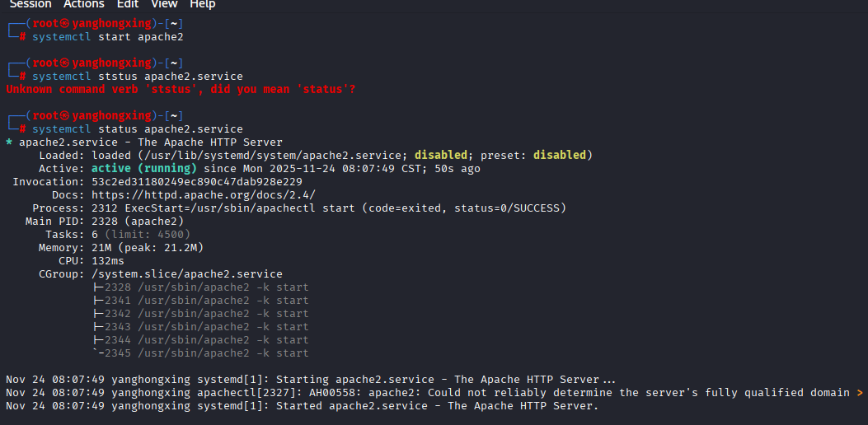The image size is (868, 425).
Task: Click the 'systemctl start apache2' command text
Action: click(107, 37)
